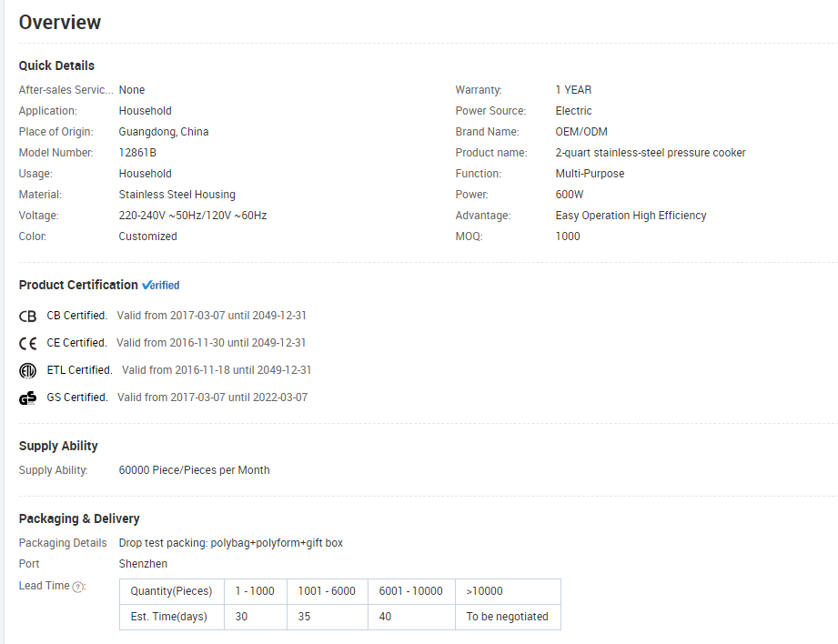Click the Packaging & Delivery heading
Screen dimensions: 838x644
[x=79, y=518]
